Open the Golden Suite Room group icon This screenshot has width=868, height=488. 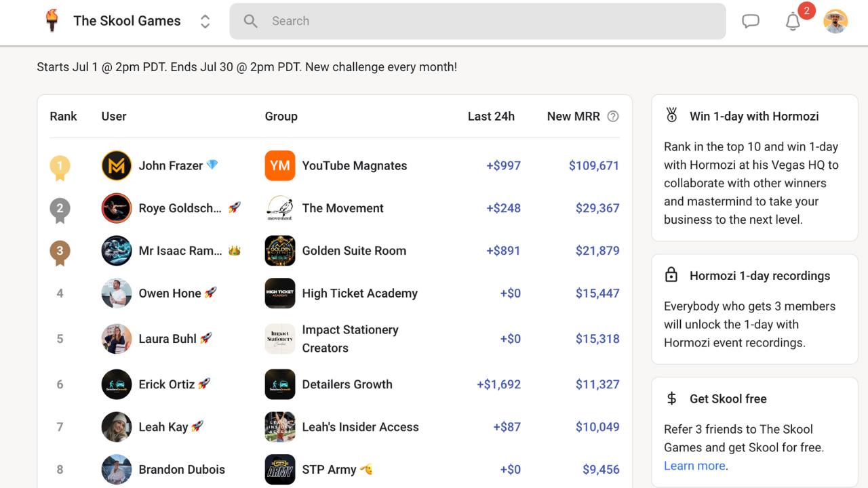pyautogui.click(x=280, y=251)
